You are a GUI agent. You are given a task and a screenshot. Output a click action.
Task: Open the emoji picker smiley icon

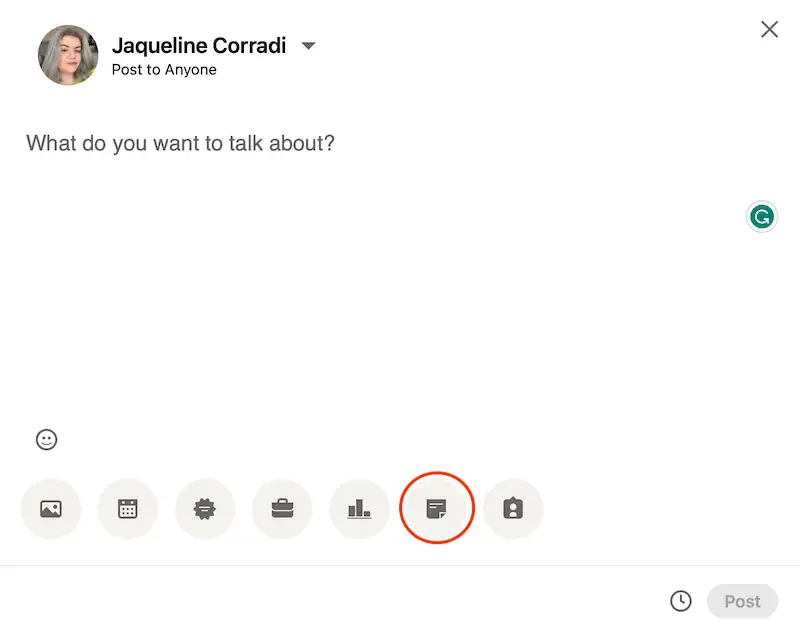(46, 439)
